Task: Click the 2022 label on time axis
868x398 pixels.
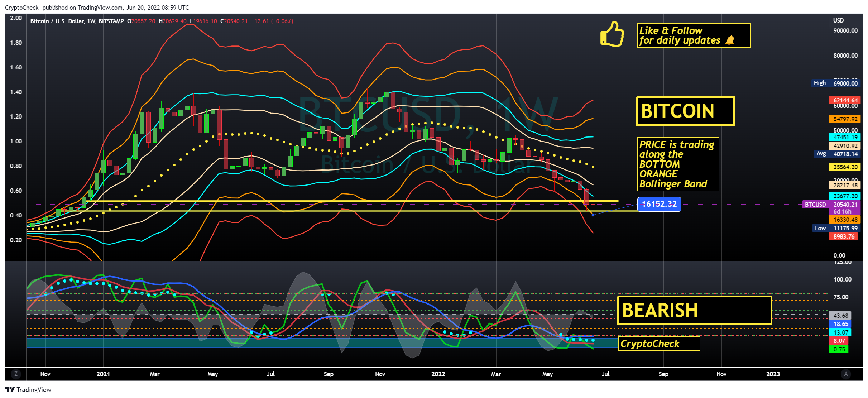Action: [x=438, y=374]
